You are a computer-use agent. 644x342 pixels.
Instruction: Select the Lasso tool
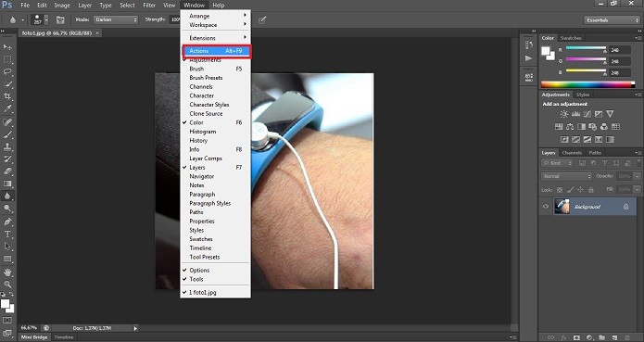click(x=7, y=72)
